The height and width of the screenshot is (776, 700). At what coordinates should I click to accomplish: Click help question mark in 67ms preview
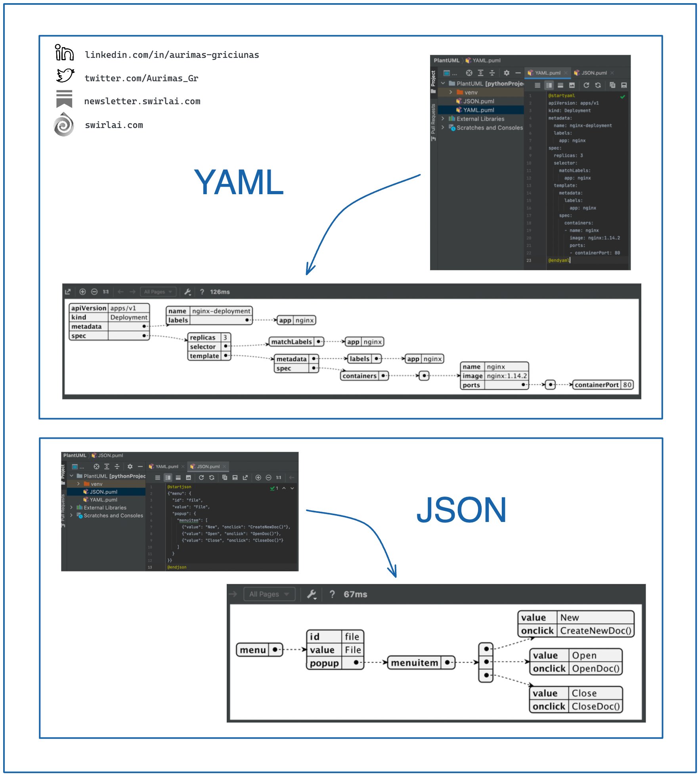click(332, 594)
